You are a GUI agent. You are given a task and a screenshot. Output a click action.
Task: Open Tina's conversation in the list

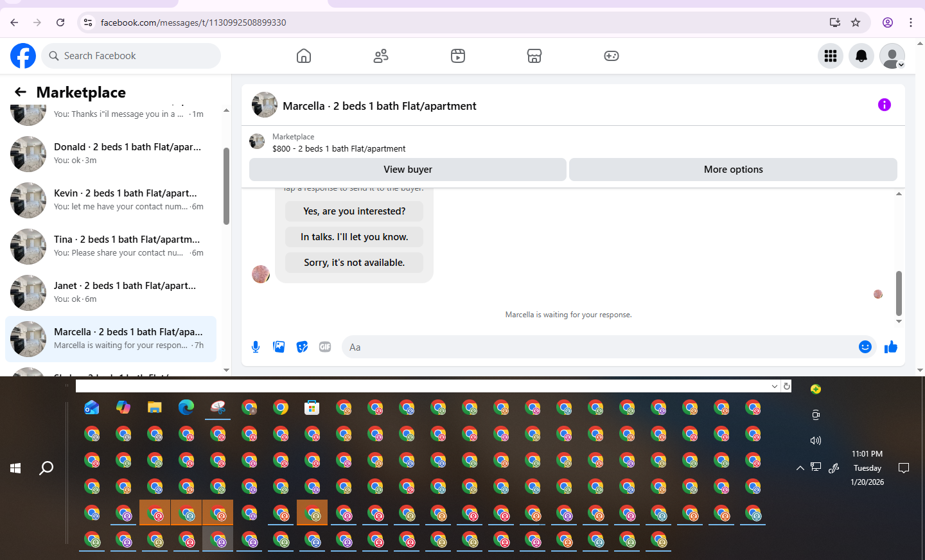[x=110, y=247]
